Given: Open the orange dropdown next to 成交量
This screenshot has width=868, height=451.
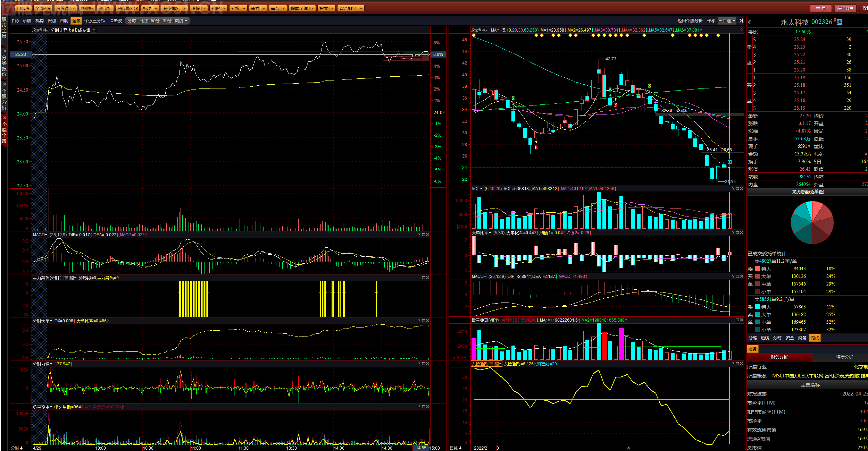Looking at the screenshot, I should pyautogui.click(x=94, y=31).
